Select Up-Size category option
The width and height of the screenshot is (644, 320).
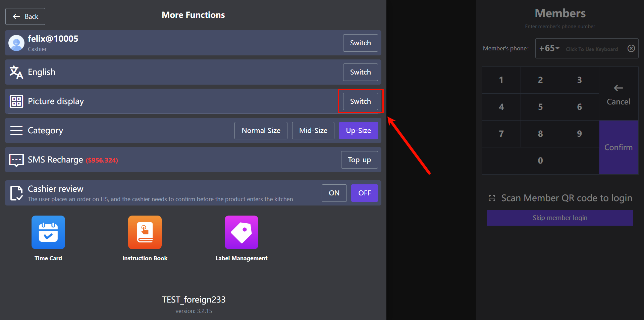[358, 131]
